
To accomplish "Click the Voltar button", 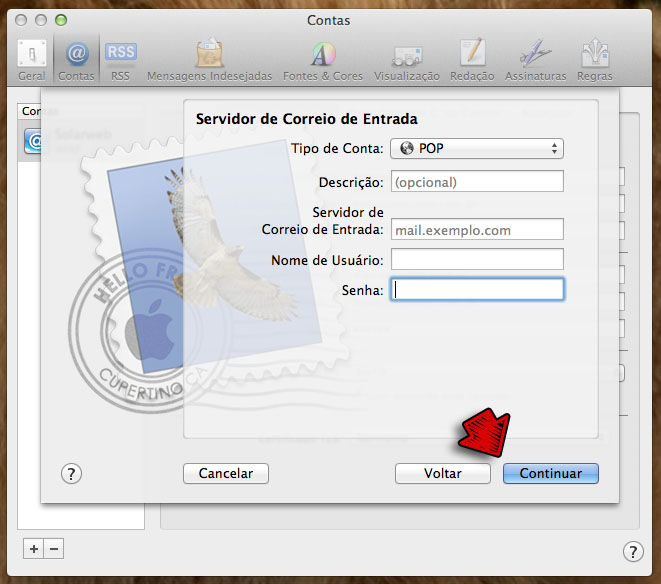I will (x=443, y=474).
